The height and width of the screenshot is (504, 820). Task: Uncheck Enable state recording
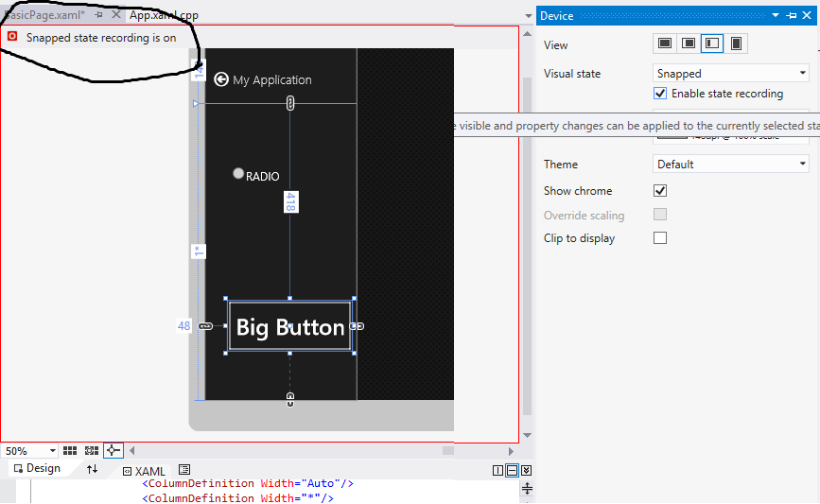click(660, 94)
